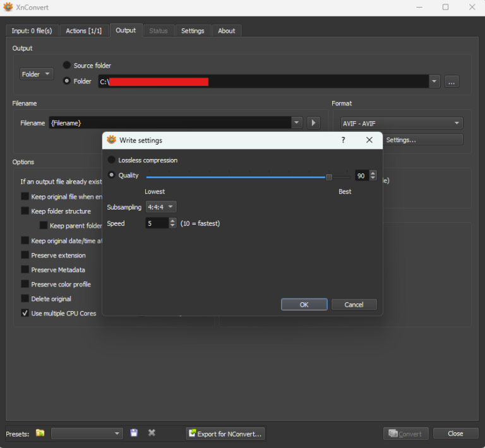
Task: Select Lossless compression radio button
Action: click(x=112, y=160)
